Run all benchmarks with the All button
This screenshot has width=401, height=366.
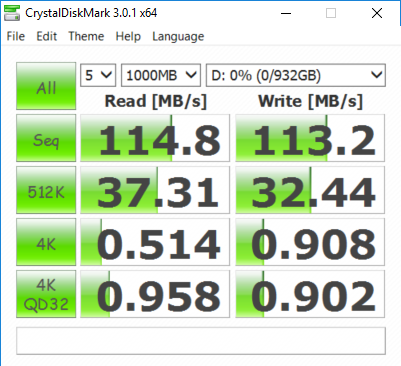(46, 86)
